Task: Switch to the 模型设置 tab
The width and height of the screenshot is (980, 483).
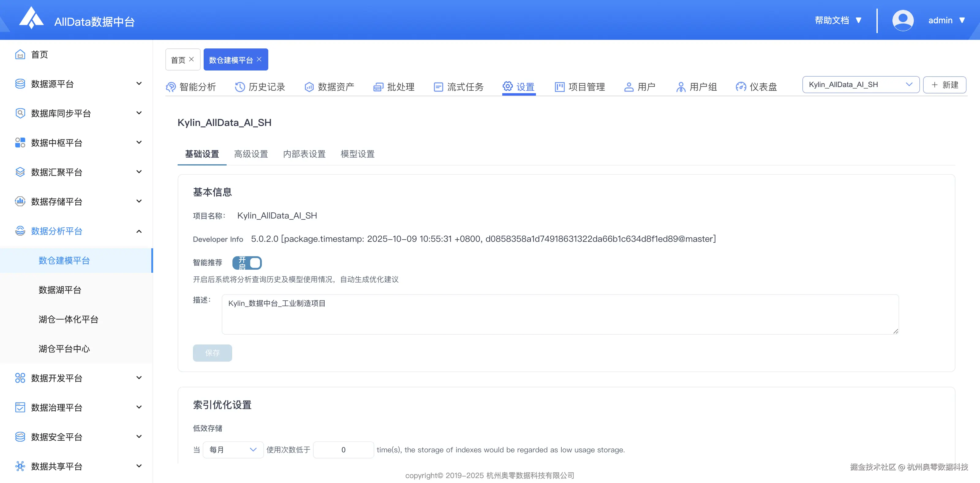Action: pyautogui.click(x=357, y=154)
